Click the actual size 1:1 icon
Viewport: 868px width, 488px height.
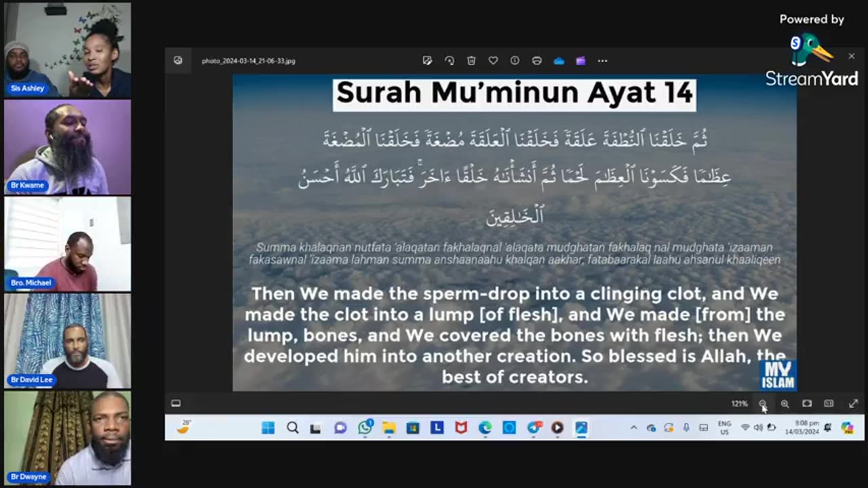829,403
